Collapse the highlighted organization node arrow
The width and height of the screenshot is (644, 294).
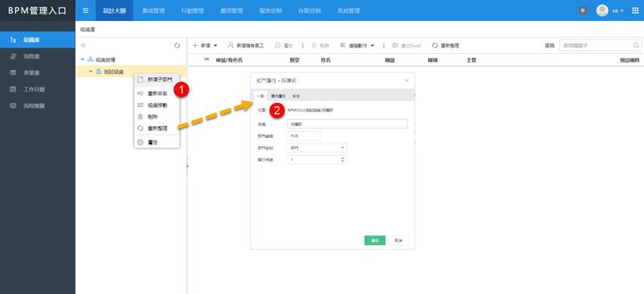coord(91,71)
